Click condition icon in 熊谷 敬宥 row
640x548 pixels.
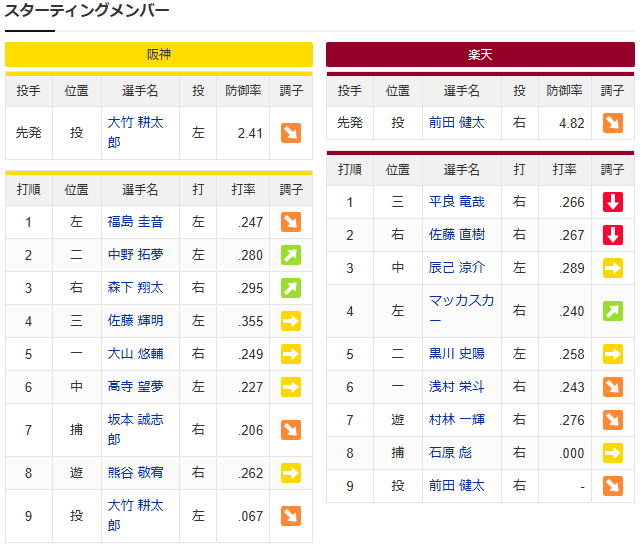coord(291,473)
